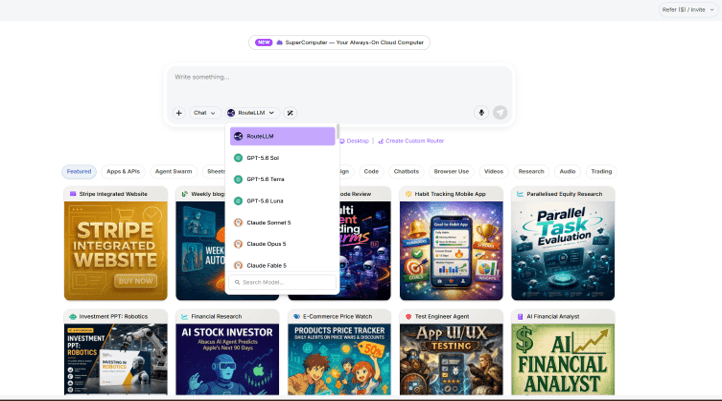Click the Search Model input field
The height and width of the screenshot is (401, 722).
tap(282, 282)
